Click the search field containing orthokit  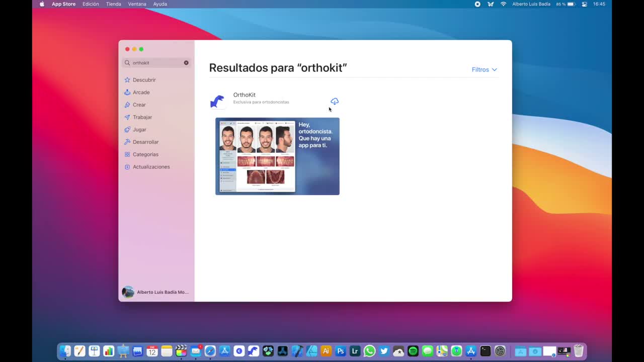156,63
